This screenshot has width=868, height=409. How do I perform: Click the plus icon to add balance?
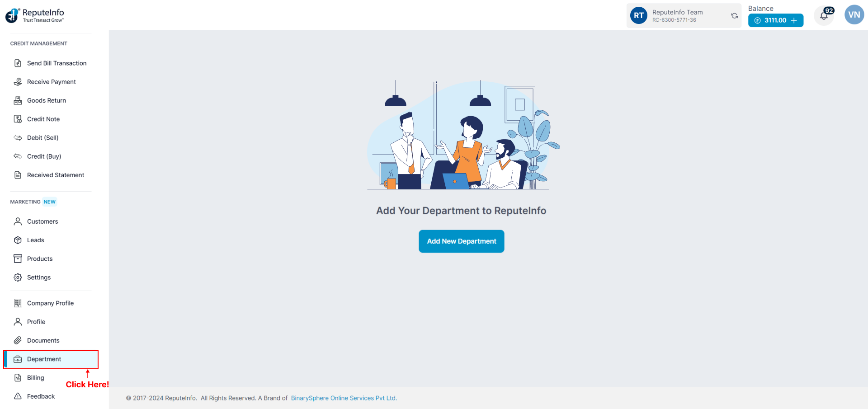pos(795,20)
